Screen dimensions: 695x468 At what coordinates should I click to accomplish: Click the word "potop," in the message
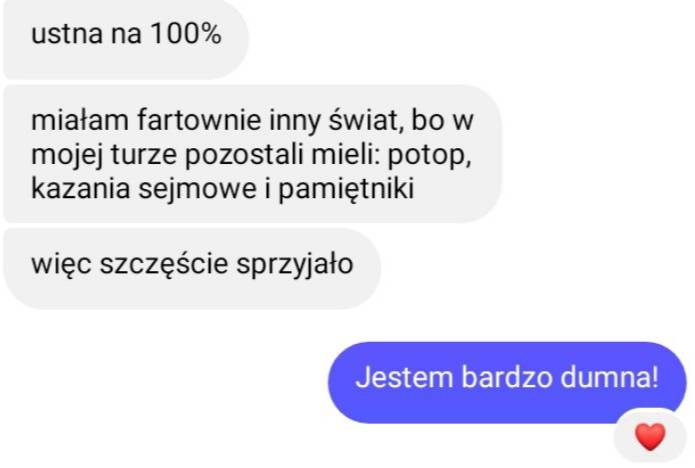pos(429,155)
